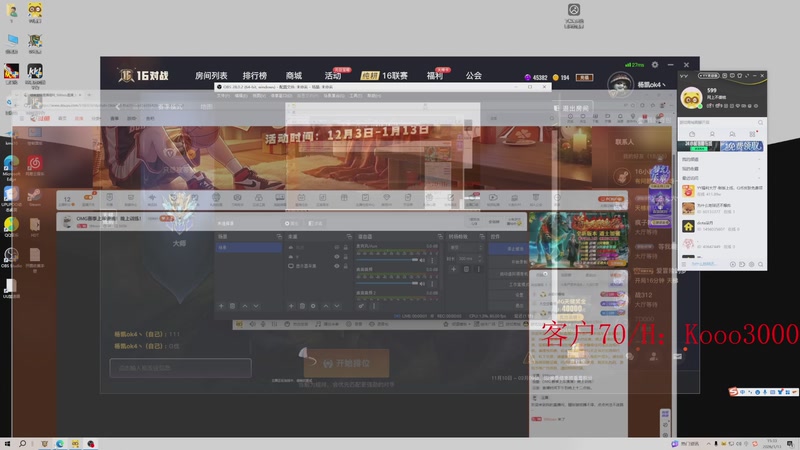Move selected OBS source up
This screenshot has width=800, height=450.
[x=326, y=306]
